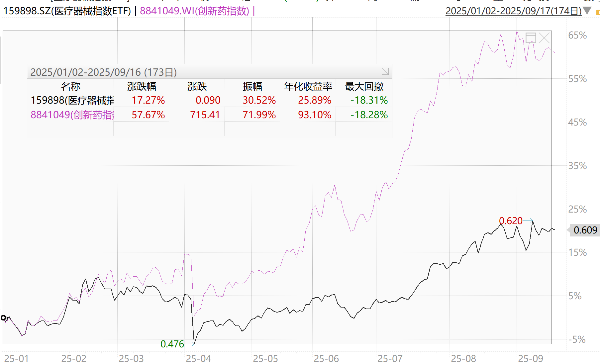This screenshot has height=364, width=600.
Task: Sort by the 最大回撤 column header
Action: [364, 86]
